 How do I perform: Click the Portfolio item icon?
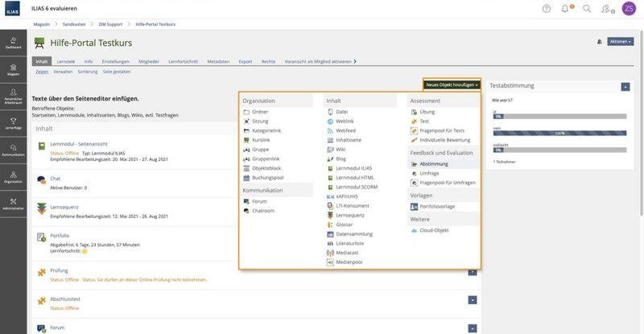41,237
